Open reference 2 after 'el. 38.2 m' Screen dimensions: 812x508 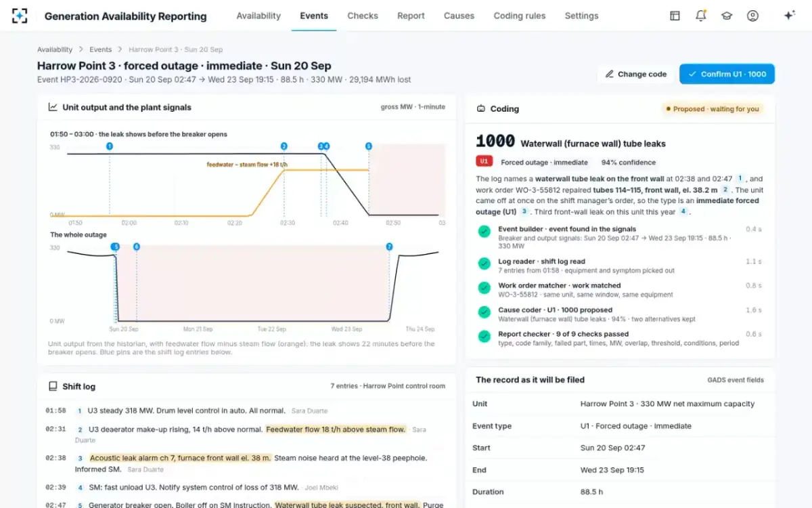[725, 190]
